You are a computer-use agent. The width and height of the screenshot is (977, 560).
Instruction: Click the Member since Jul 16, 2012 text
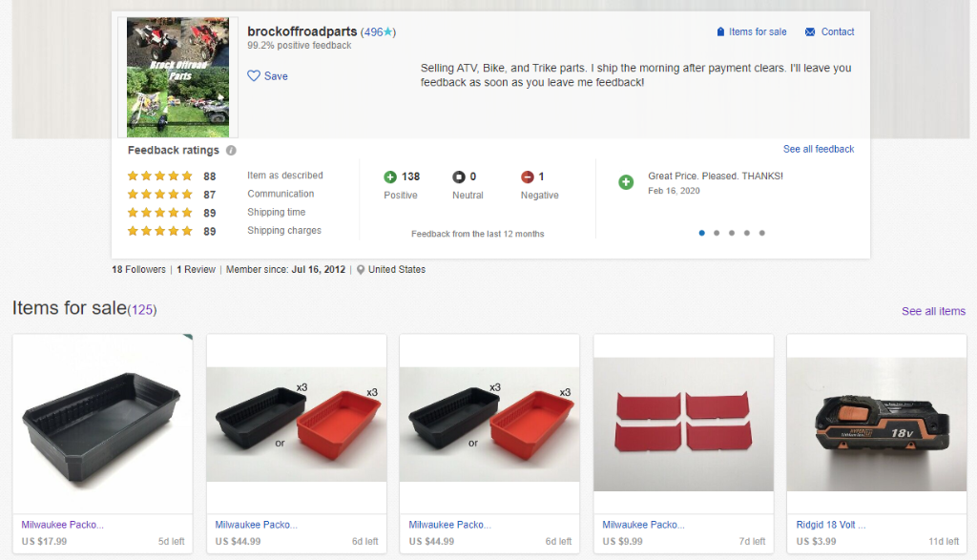(285, 270)
